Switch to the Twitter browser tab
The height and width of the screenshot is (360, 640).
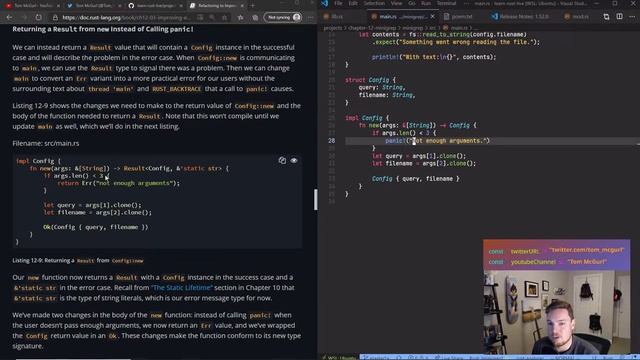93,6
